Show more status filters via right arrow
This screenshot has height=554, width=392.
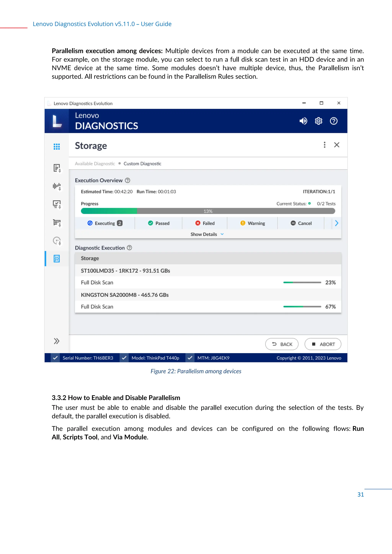337,223
